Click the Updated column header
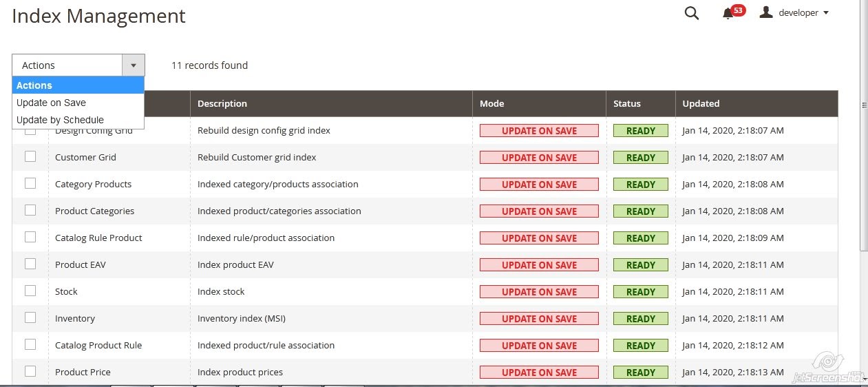The width and height of the screenshot is (868, 387). click(x=701, y=104)
